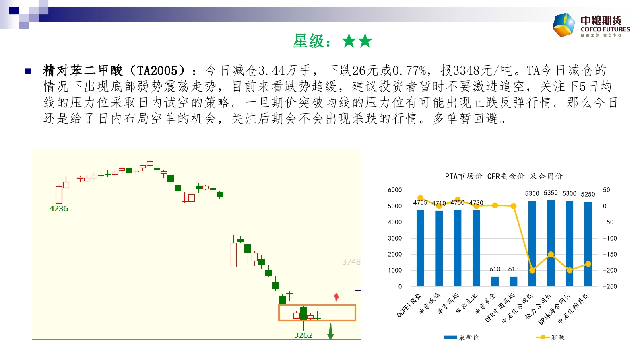644x362 pixels.
Task: Click the first green rating star
Action: tap(349, 41)
